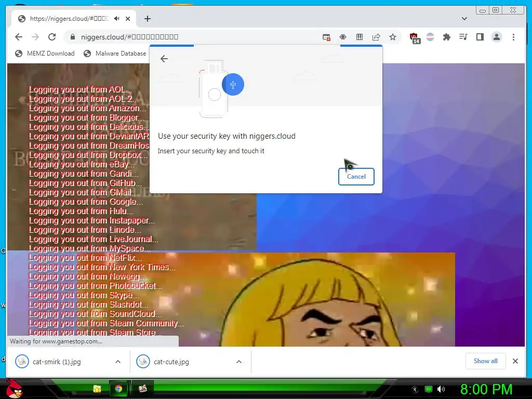Open a new tab with the plus button

(x=147, y=19)
